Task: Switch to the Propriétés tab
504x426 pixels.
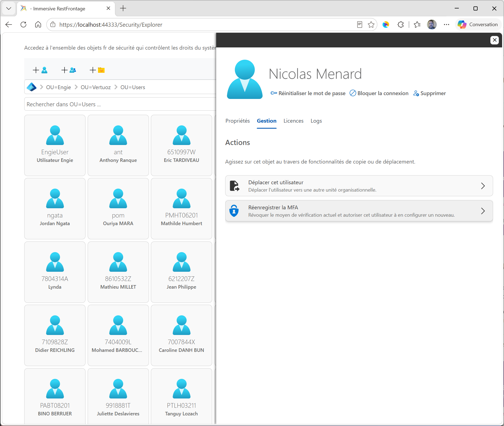Action: pos(237,121)
